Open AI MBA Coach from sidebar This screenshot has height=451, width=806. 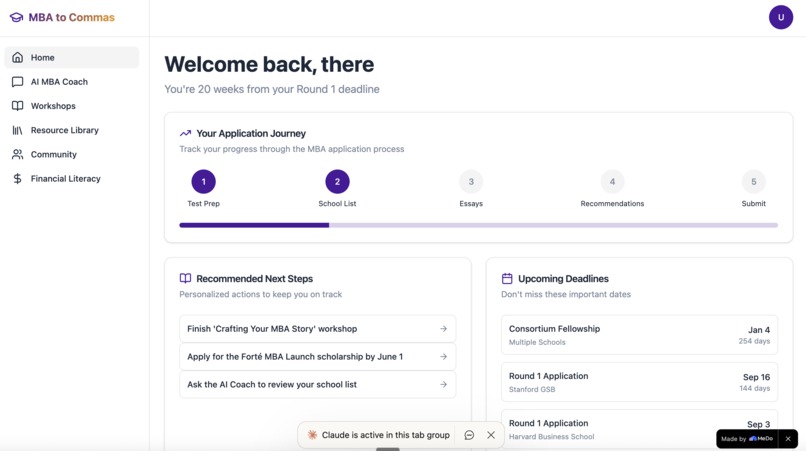coord(72,82)
